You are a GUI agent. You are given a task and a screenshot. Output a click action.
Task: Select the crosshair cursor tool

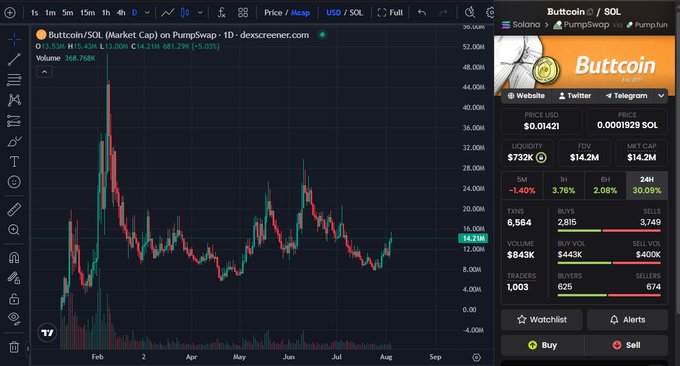pyautogui.click(x=14, y=39)
